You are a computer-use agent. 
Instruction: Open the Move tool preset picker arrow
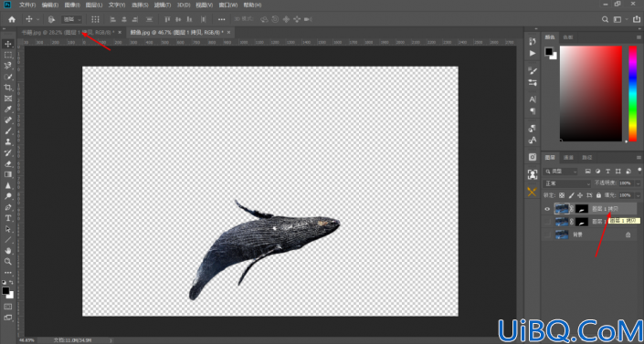[38, 19]
